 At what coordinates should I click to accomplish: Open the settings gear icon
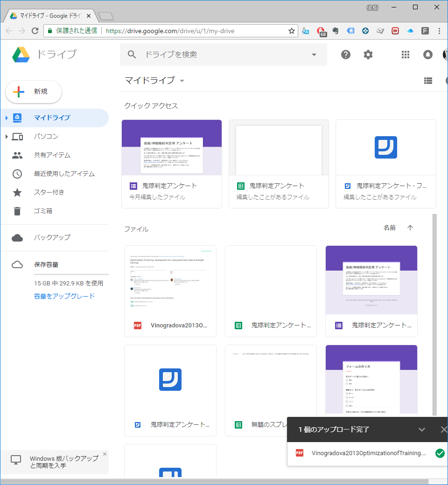click(x=368, y=55)
